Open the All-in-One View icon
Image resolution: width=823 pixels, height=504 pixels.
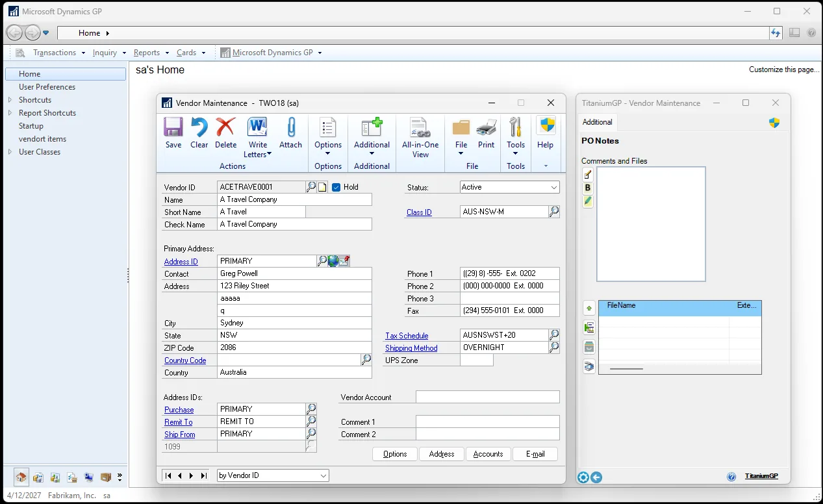pos(420,127)
